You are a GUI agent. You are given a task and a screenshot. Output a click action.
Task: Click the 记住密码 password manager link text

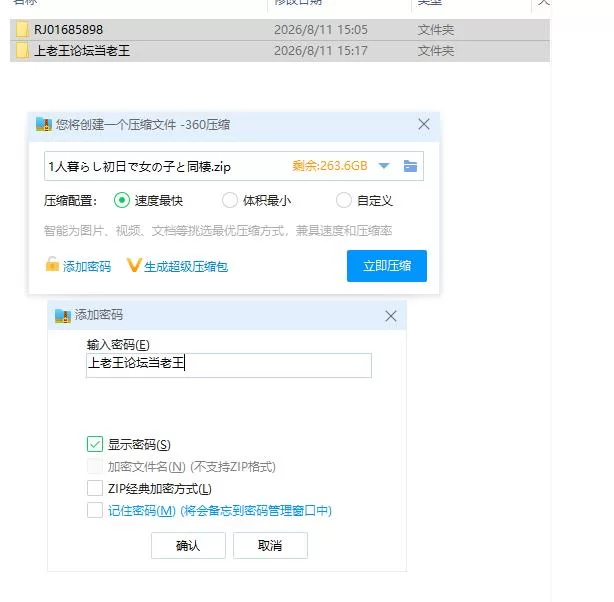click(x=220, y=511)
